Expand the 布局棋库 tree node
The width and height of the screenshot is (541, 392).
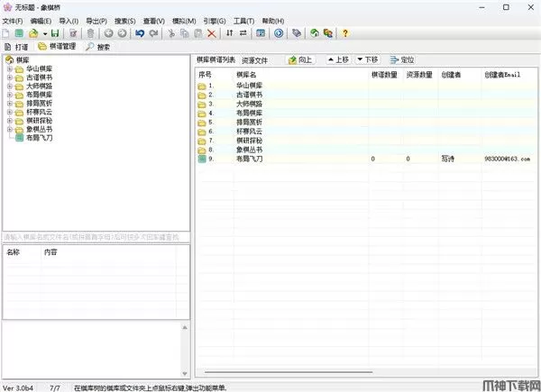click(10, 95)
